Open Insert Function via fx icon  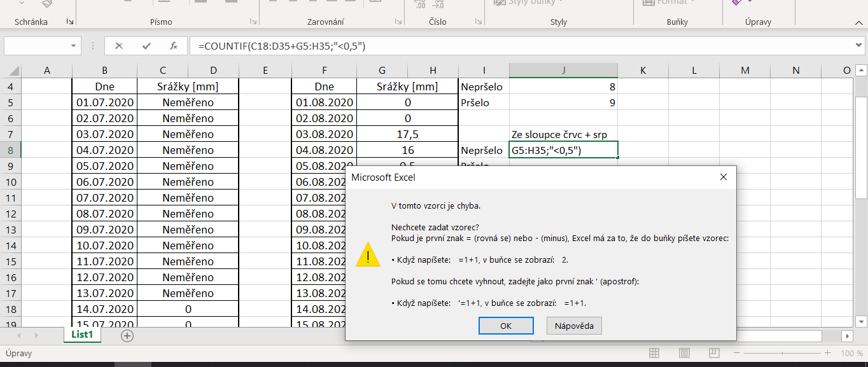173,46
